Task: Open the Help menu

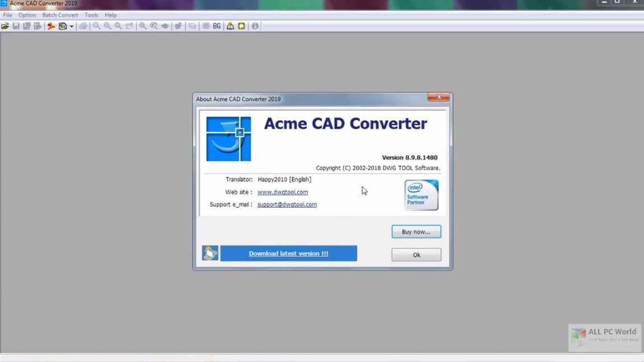Action: pyautogui.click(x=111, y=15)
